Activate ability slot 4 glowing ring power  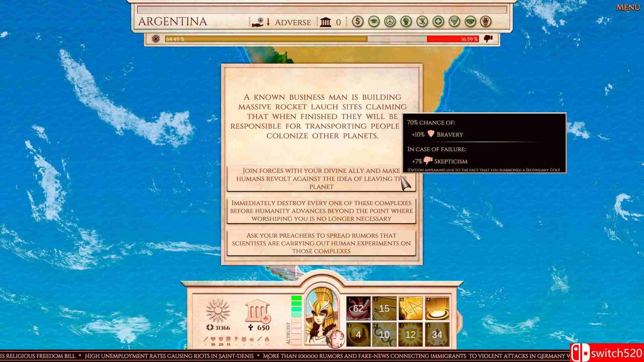(437, 308)
